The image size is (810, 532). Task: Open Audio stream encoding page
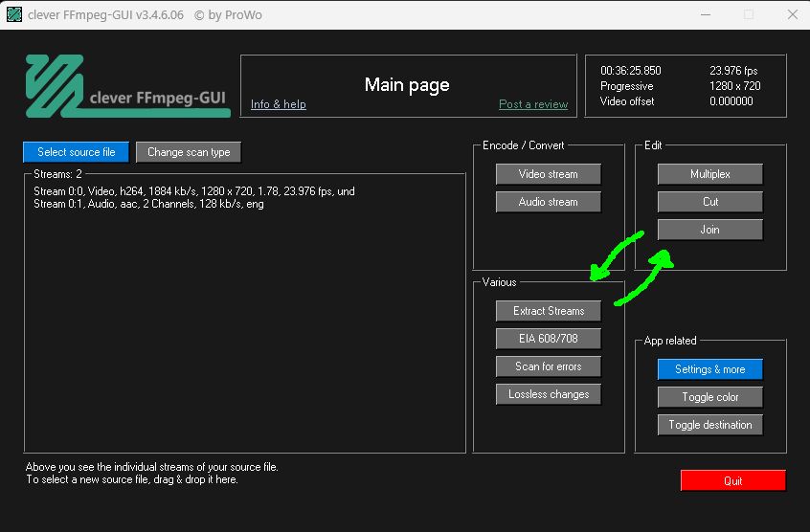click(548, 202)
